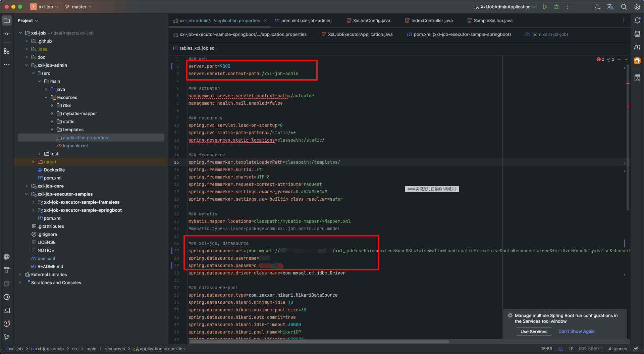Expand the xxl-job-core module
Viewport: 644px width, 354px height.
[x=27, y=186]
